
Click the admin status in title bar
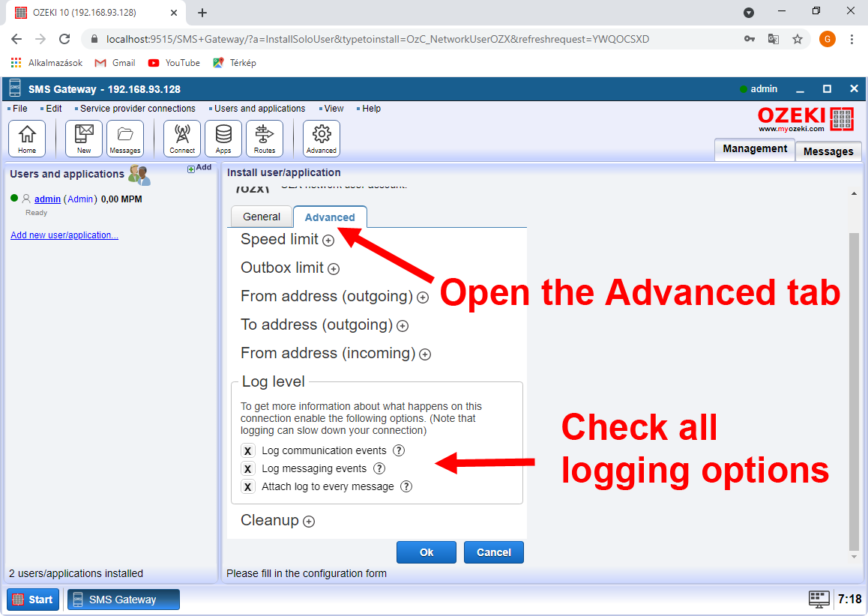pos(759,89)
